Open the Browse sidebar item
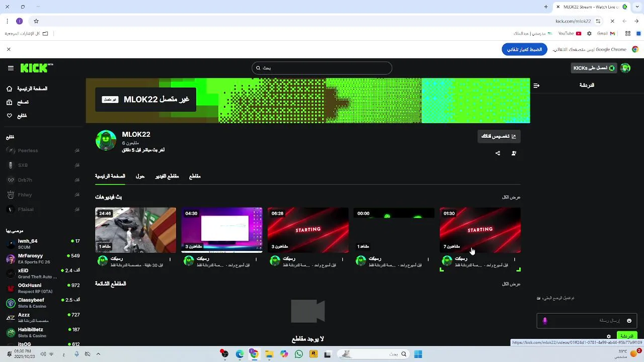Screen dimensions: 644x362 click(x=18, y=102)
